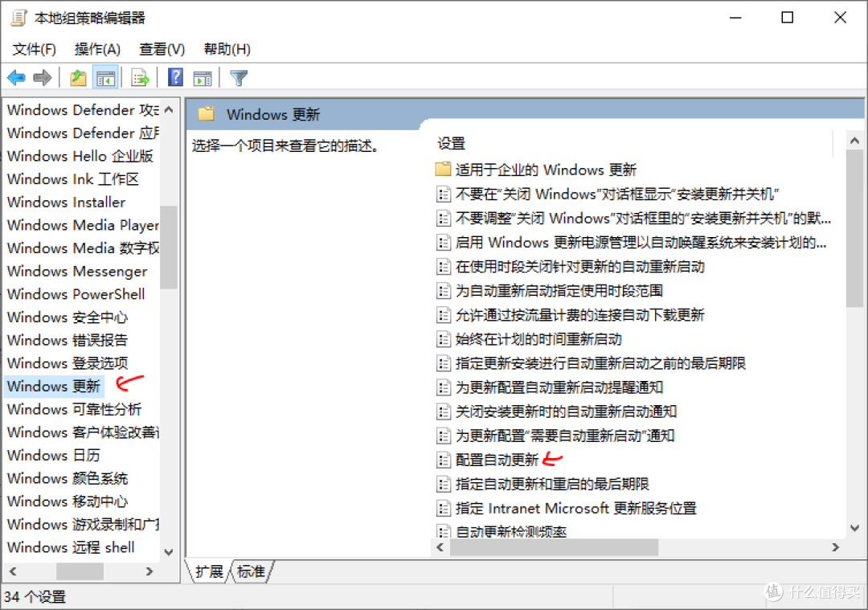Click the blue Help question mark icon
The image size is (868, 610).
(x=175, y=77)
